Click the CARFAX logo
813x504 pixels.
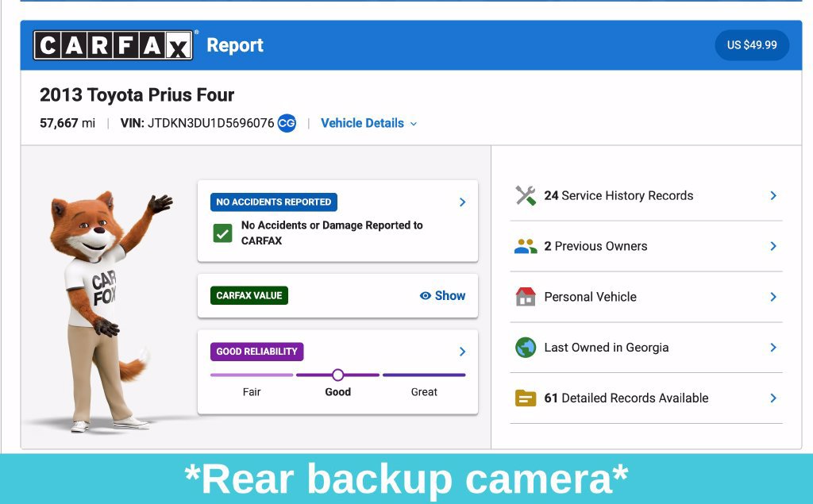113,45
